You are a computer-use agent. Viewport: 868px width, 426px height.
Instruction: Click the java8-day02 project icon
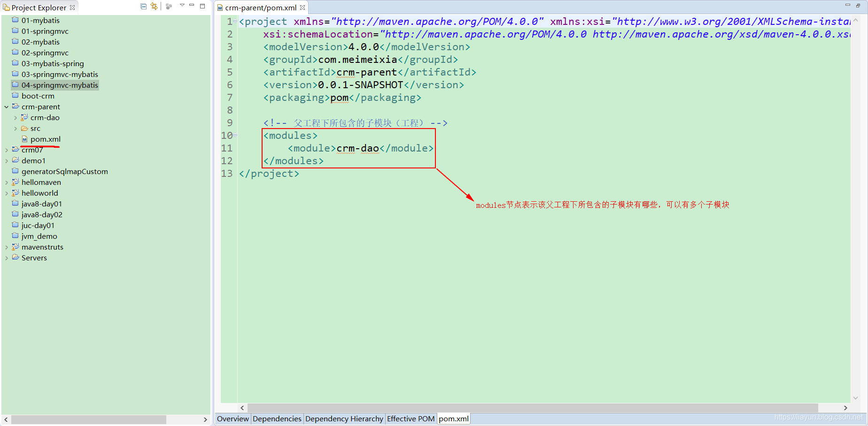point(15,214)
